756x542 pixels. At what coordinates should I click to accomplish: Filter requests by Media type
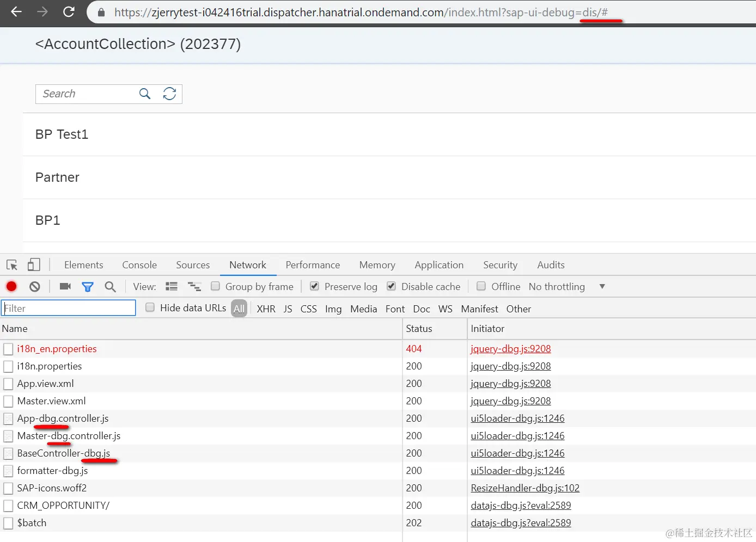pyautogui.click(x=363, y=309)
